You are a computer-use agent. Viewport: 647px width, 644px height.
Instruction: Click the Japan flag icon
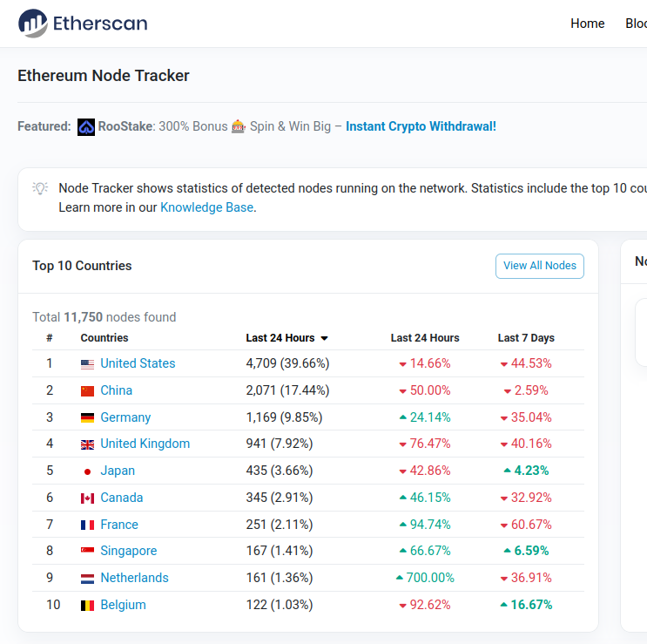point(87,471)
